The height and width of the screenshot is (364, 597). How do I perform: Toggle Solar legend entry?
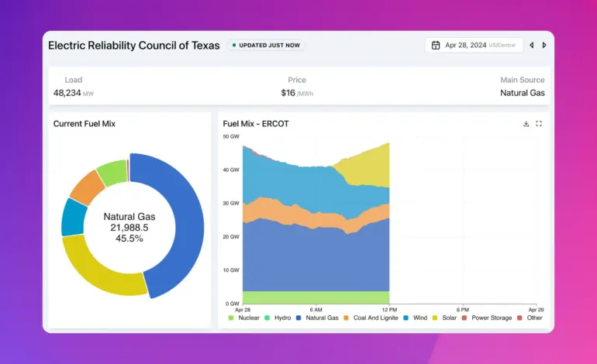click(x=444, y=318)
